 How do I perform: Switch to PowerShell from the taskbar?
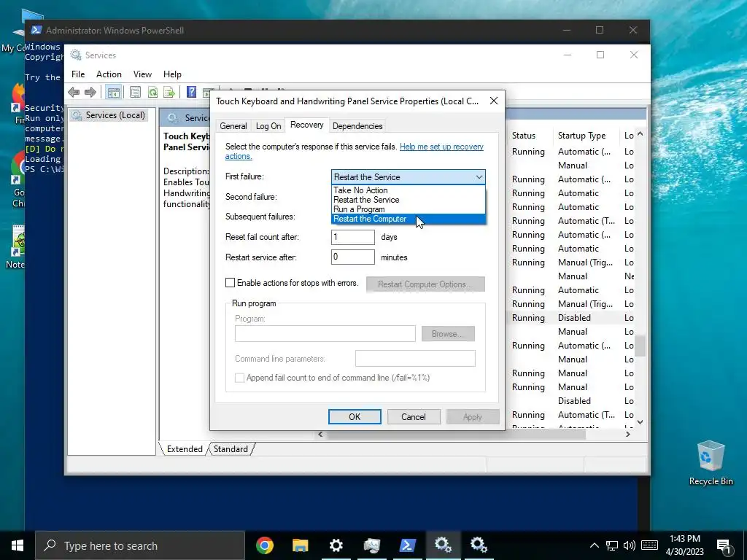click(x=407, y=545)
